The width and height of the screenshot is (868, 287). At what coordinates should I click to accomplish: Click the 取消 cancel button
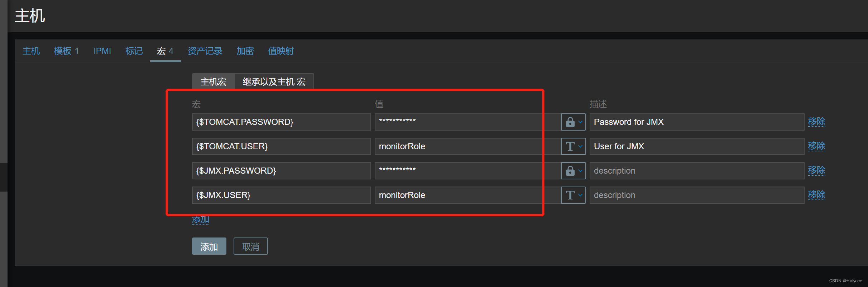click(x=250, y=246)
